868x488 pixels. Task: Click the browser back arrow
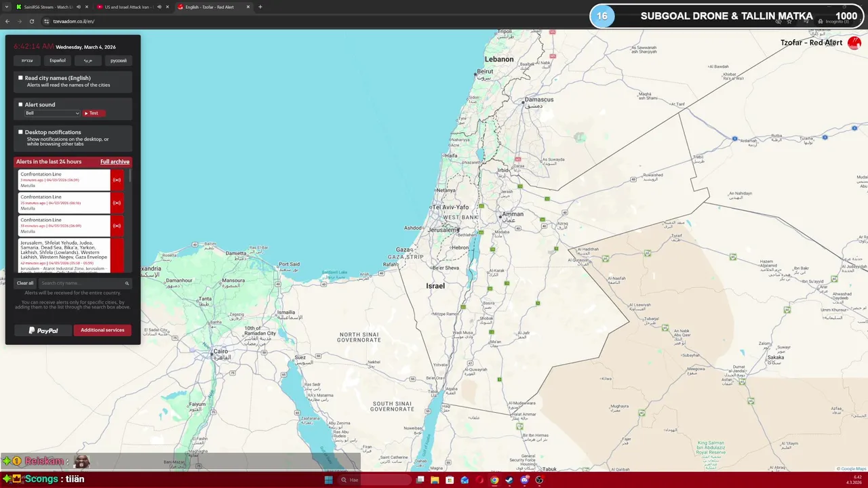(7, 21)
